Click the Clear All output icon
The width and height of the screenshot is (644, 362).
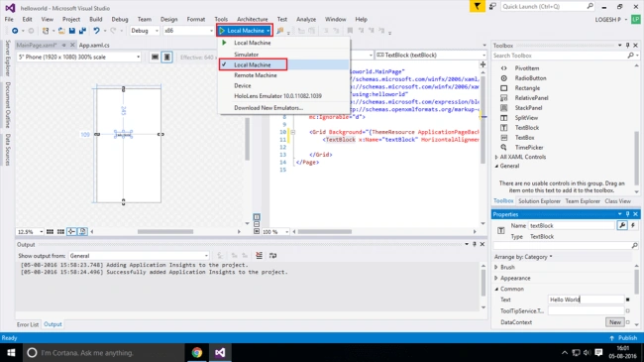pos(259,256)
